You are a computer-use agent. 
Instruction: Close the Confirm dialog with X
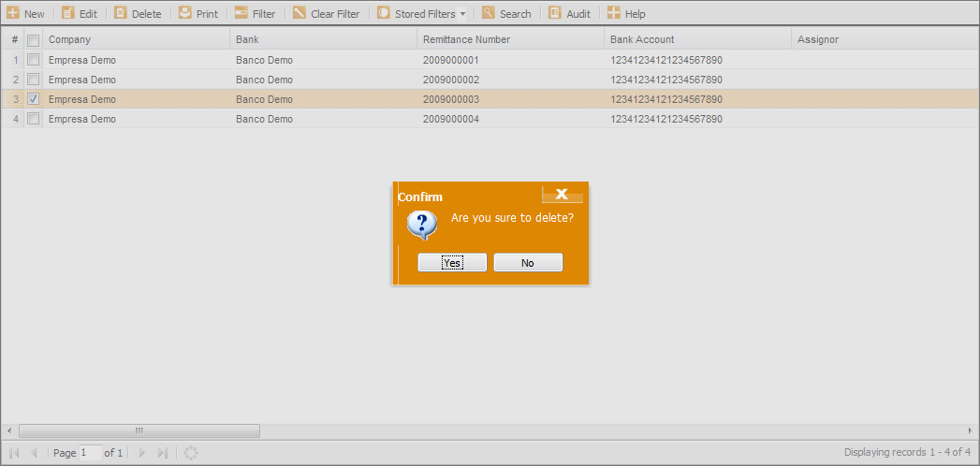click(562, 194)
